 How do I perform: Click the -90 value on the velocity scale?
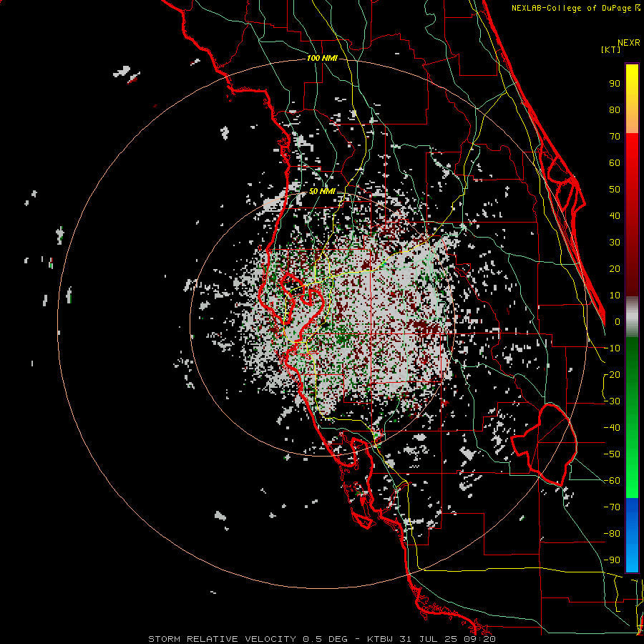click(612, 560)
